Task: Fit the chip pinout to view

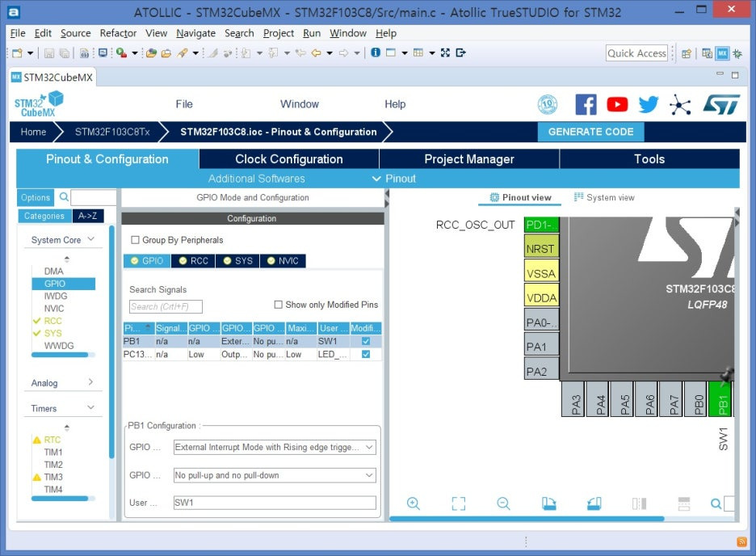Action: click(x=459, y=503)
